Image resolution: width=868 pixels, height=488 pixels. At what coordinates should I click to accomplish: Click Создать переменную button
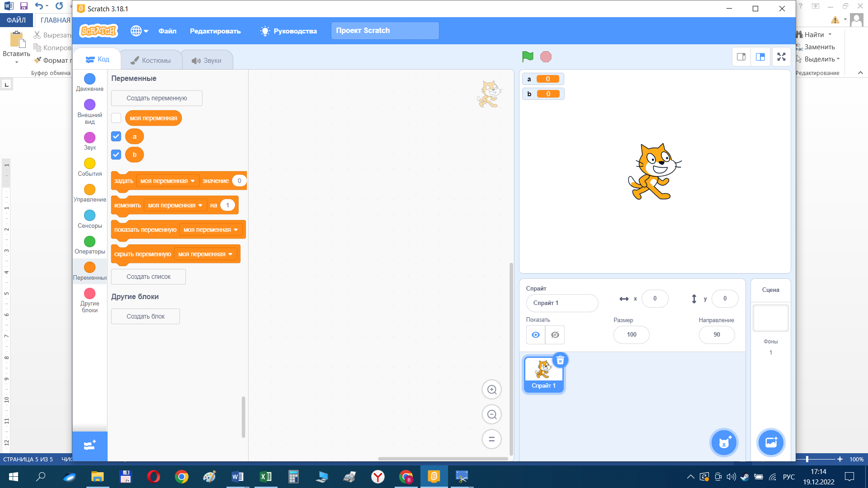tap(156, 98)
